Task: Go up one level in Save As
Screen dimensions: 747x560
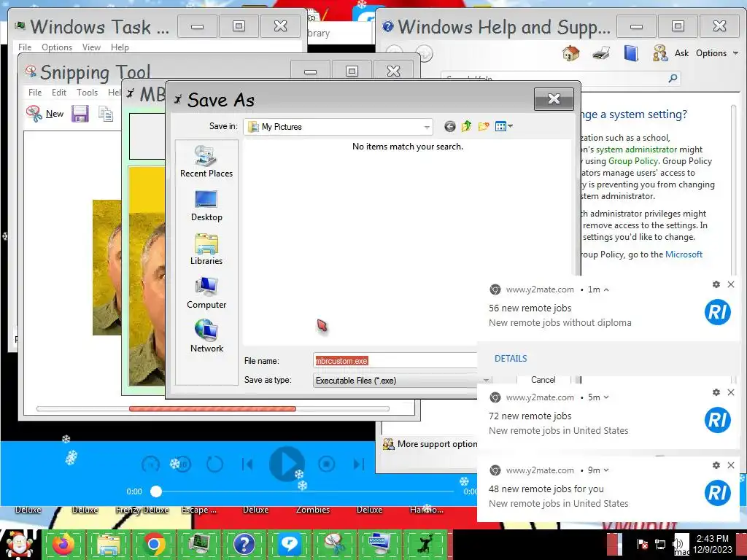Action: coord(466,126)
